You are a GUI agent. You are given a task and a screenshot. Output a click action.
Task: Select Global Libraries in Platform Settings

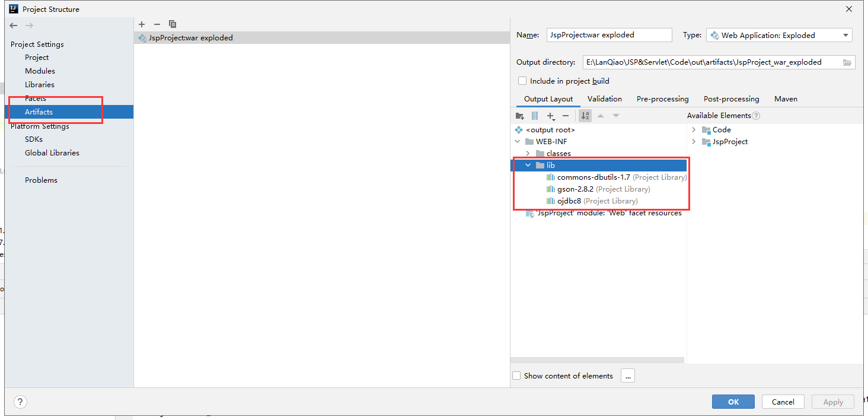tap(52, 152)
